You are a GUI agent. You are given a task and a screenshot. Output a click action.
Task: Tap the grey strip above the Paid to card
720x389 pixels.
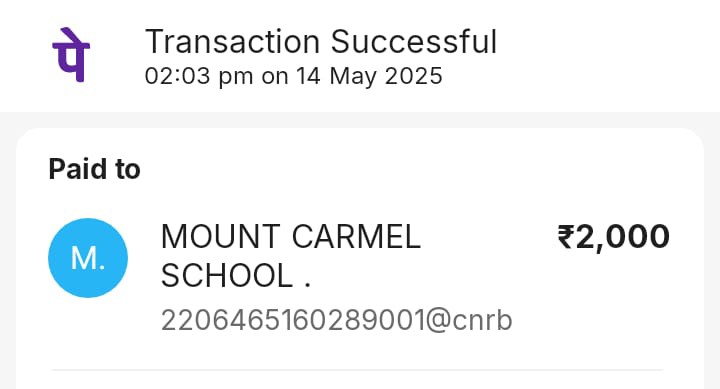(360, 120)
